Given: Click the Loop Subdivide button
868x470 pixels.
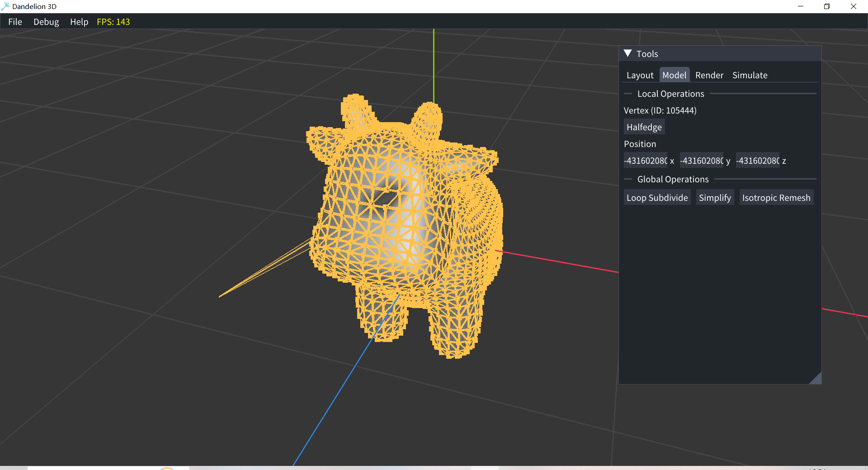Looking at the screenshot, I should coord(657,198).
